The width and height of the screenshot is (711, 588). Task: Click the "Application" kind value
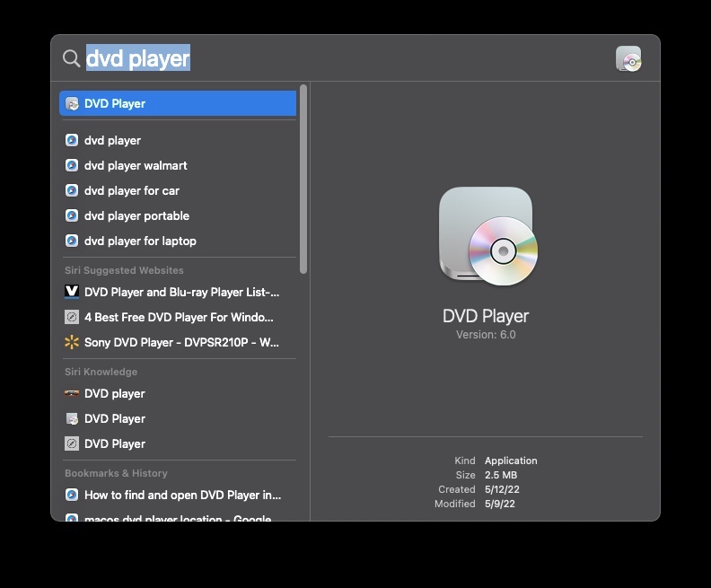click(x=511, y=461)
